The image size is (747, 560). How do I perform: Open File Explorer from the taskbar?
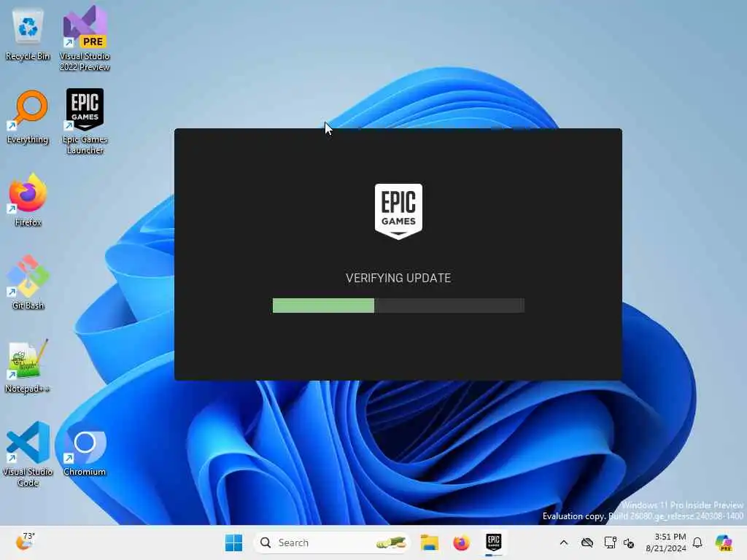429,542
